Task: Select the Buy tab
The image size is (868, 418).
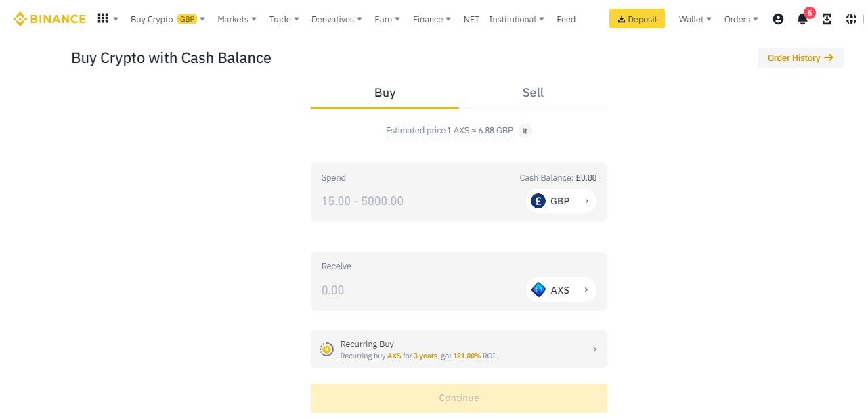Action: pos(385,93)
